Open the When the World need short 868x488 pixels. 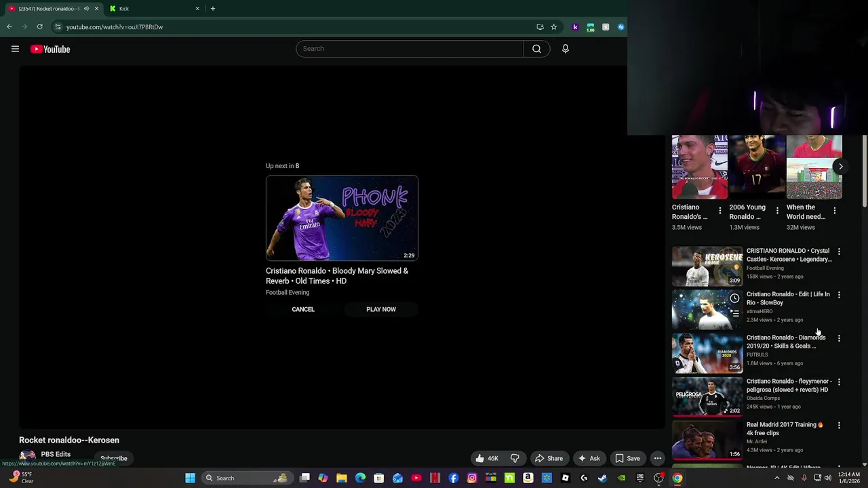click(814, 167)
